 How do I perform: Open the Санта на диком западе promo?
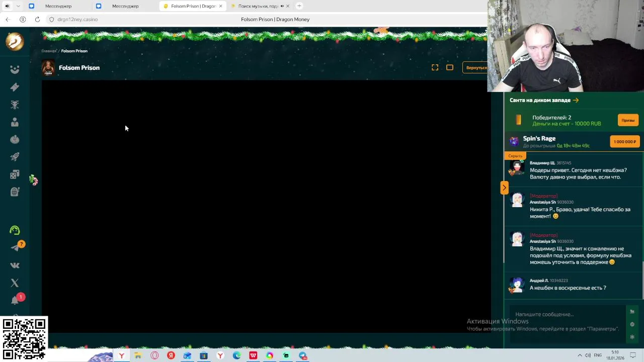[x=544, y=100]
